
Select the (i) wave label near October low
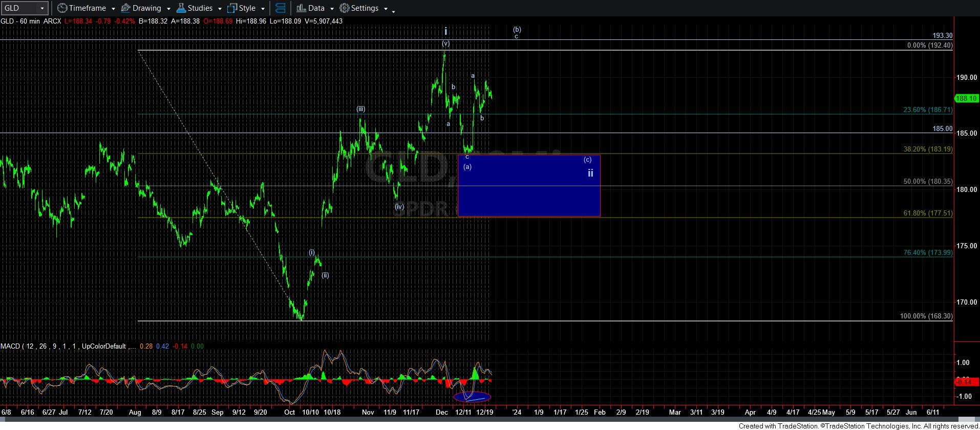[312, 252]
